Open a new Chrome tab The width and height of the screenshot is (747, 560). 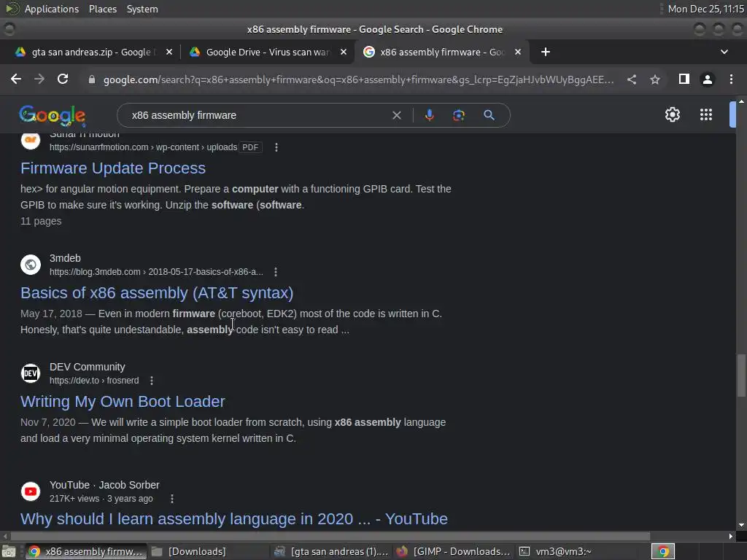click(x=546, y=52)
